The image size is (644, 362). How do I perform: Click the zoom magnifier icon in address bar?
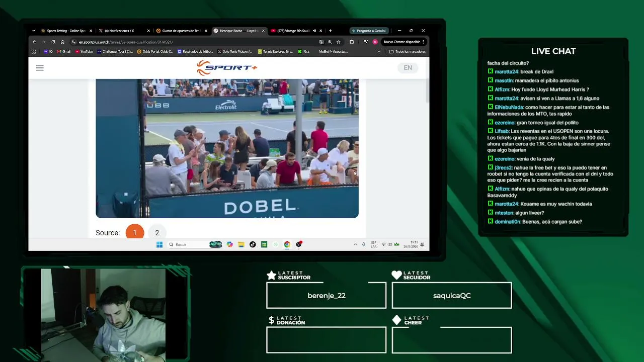click(330, 42)
